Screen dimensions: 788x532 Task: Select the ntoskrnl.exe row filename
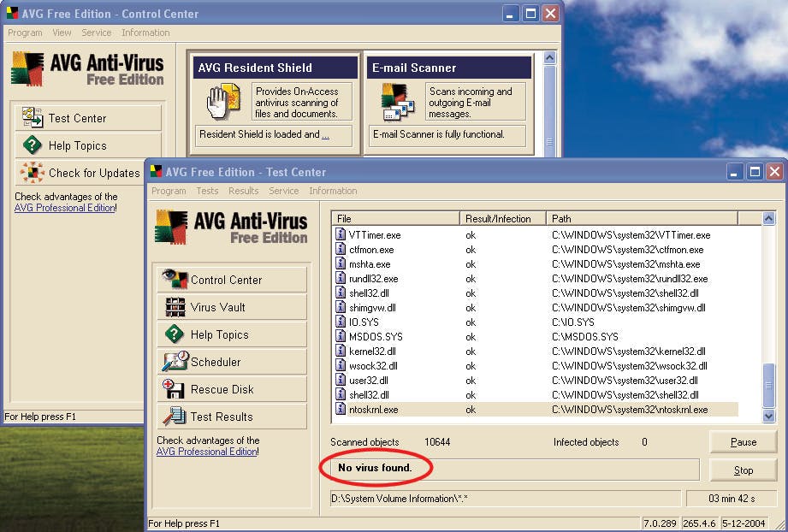coord(373,410)
